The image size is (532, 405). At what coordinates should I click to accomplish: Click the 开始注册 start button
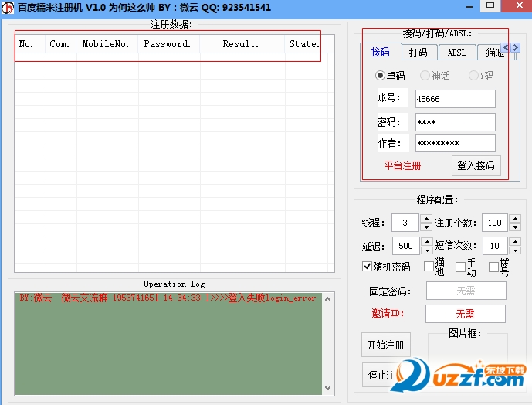(x=386, y=345)
